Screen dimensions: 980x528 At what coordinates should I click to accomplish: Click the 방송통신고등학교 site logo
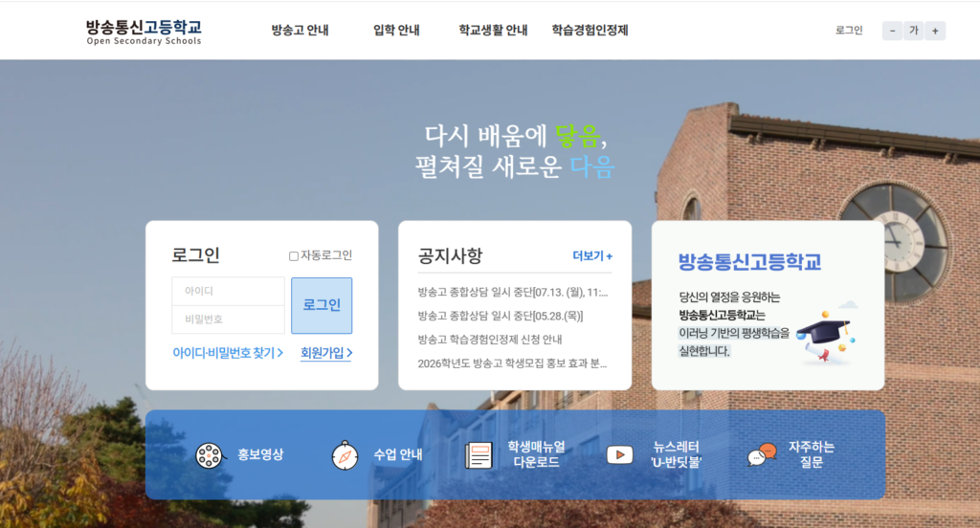[x=144, y=32]
